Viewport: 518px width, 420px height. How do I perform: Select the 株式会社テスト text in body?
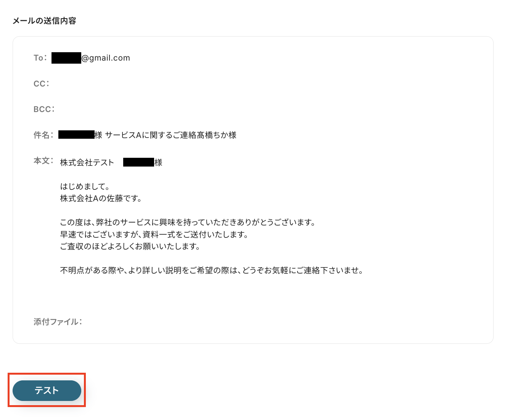[87, 163]
